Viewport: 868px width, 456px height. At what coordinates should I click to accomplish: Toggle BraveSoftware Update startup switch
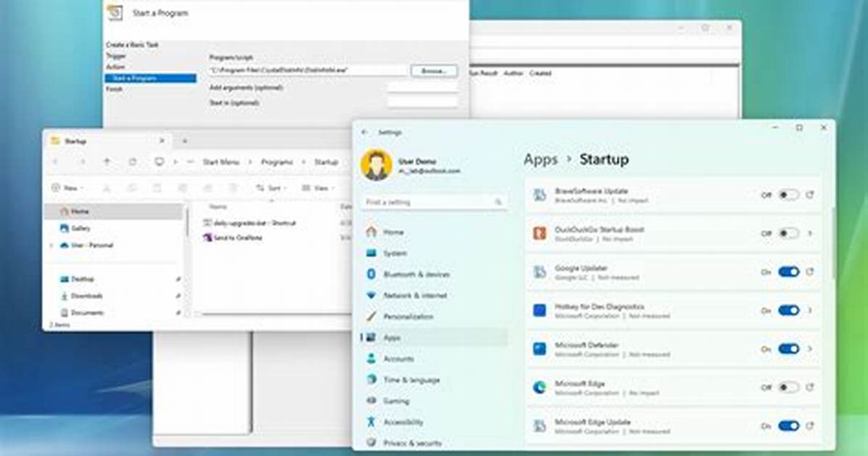tap(788, 195)
